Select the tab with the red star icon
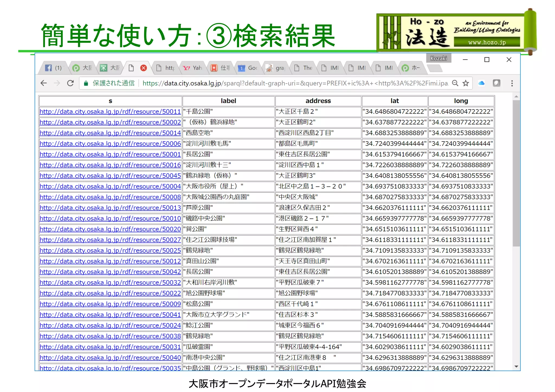Screen dimensions: 555x392 point(220,68)
